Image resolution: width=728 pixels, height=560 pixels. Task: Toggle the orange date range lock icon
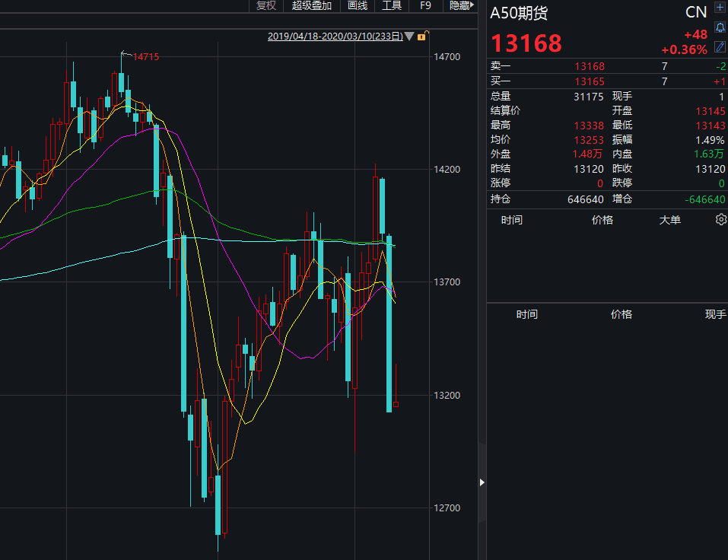pos(422,37)
